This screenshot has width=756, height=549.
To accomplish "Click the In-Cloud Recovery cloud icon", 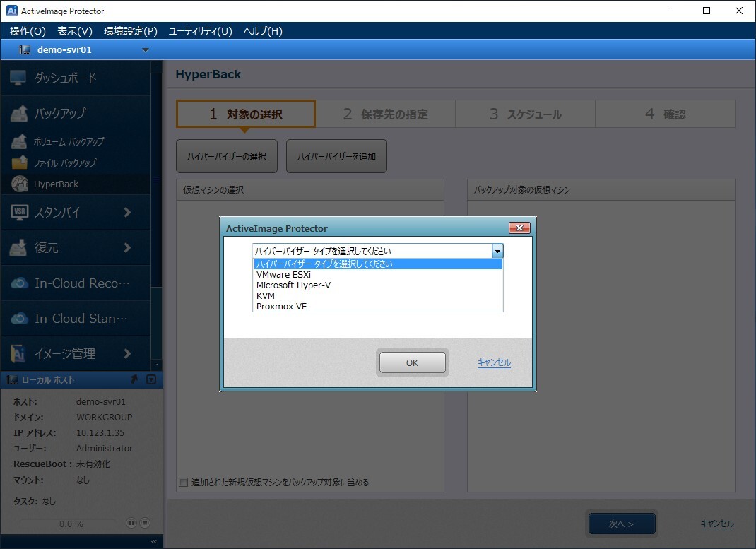I will (x=19, y=283).
